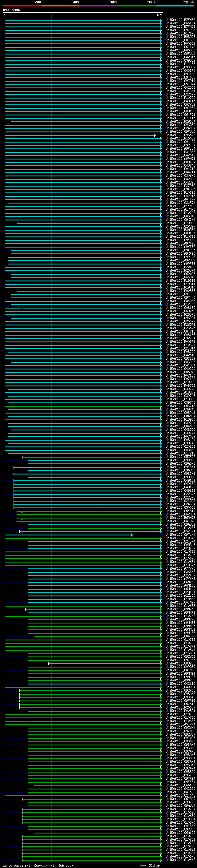Select hit label UniRef100_P22433
The height and width of the screenshot is (868, 197).
180,267
